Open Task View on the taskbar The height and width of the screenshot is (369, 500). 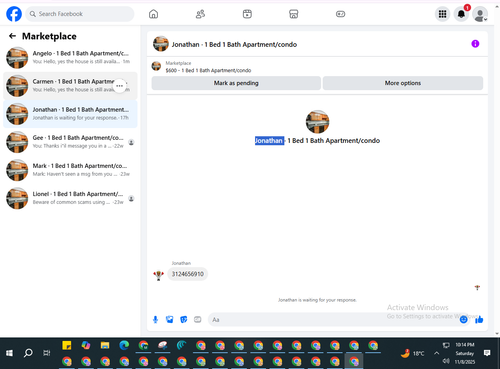tap(47, 353)
